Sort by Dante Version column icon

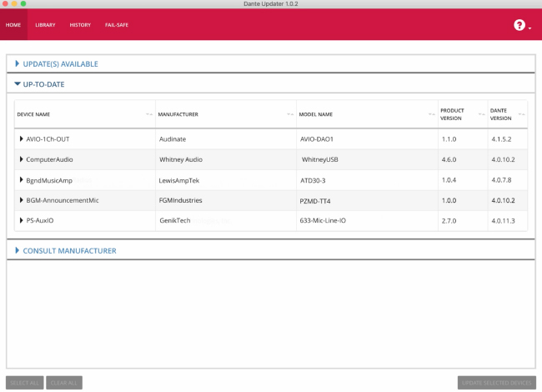521,114
